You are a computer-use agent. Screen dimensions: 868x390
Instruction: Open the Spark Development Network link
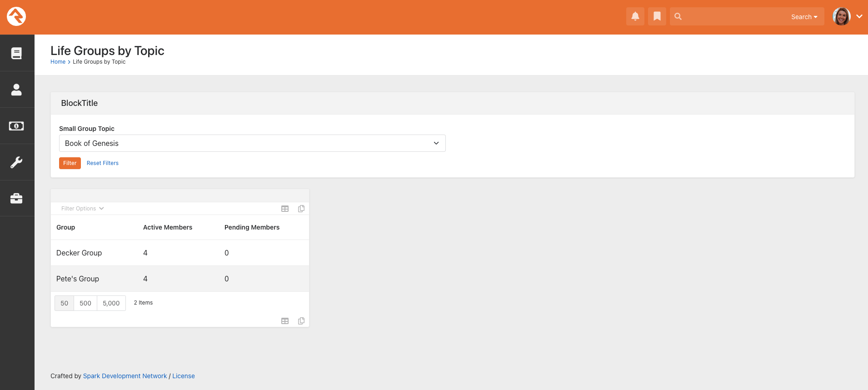[x=125, y=376]
